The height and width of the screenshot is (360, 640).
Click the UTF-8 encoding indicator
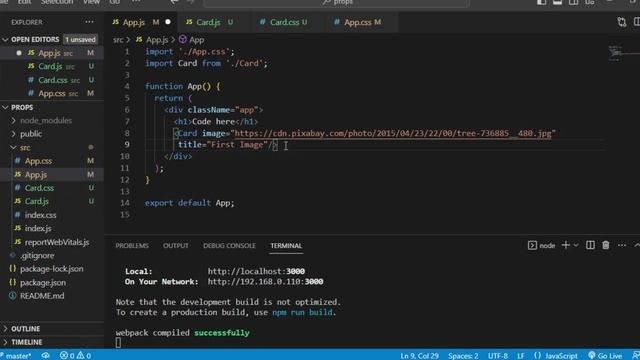(x=498, y=356)
